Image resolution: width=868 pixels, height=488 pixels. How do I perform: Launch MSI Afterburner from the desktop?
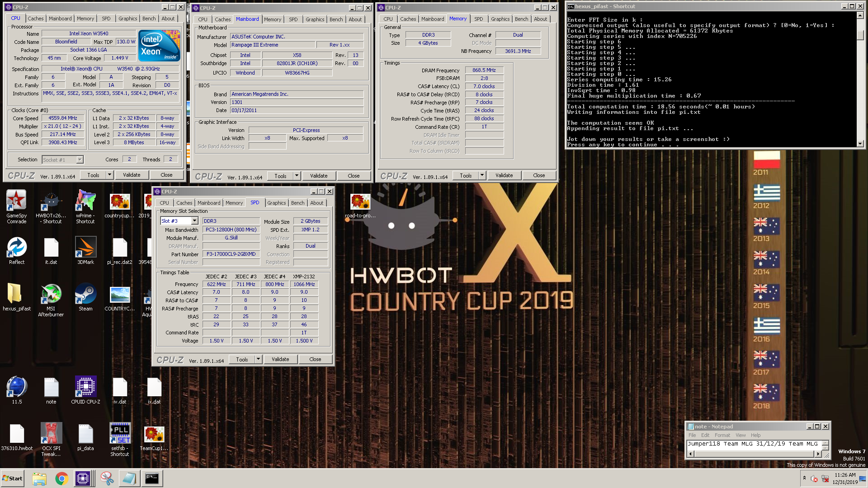point(51,300)
